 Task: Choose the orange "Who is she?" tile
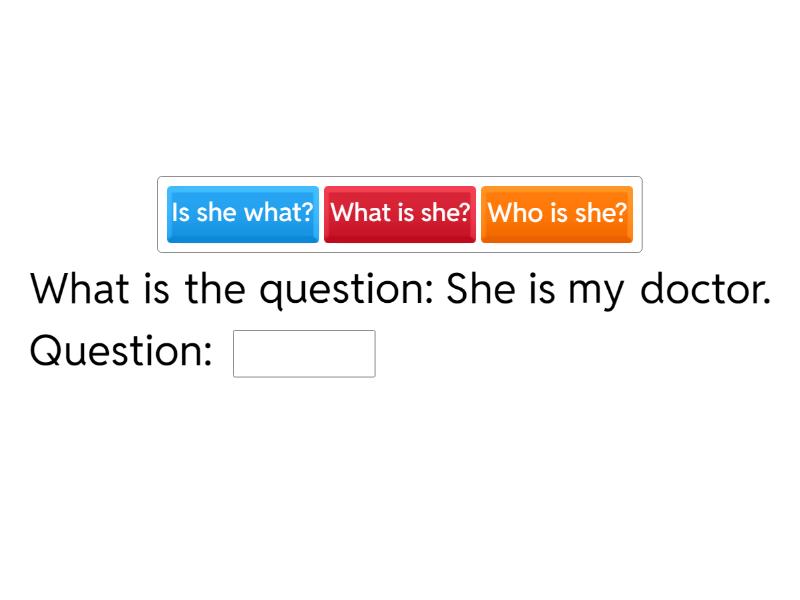point(557,213)
